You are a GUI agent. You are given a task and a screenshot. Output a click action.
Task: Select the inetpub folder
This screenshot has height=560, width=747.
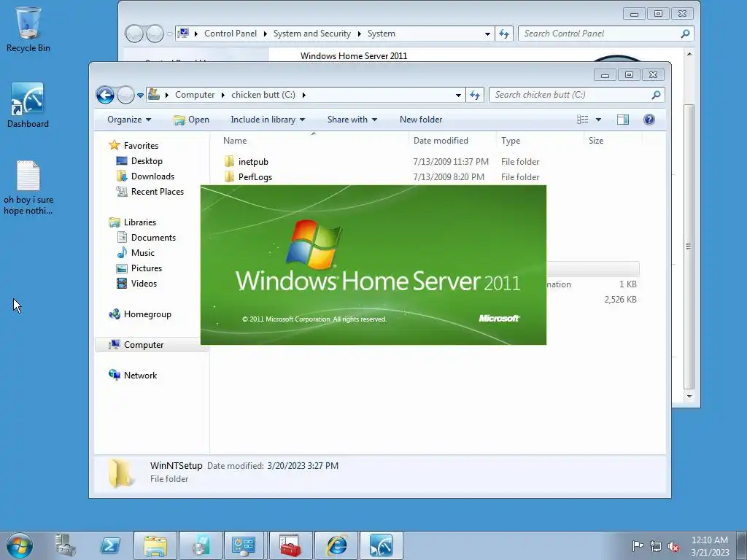pyautogui.click(x=253, y=161)
